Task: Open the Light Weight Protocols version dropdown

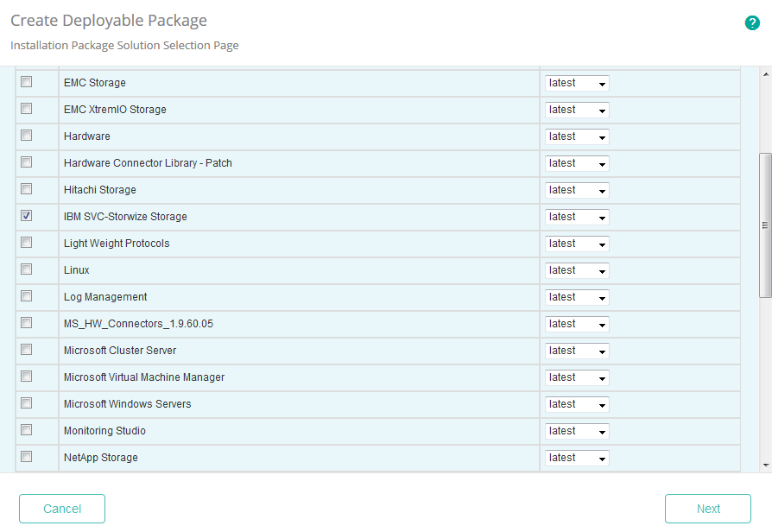Action: coord(576,244)
